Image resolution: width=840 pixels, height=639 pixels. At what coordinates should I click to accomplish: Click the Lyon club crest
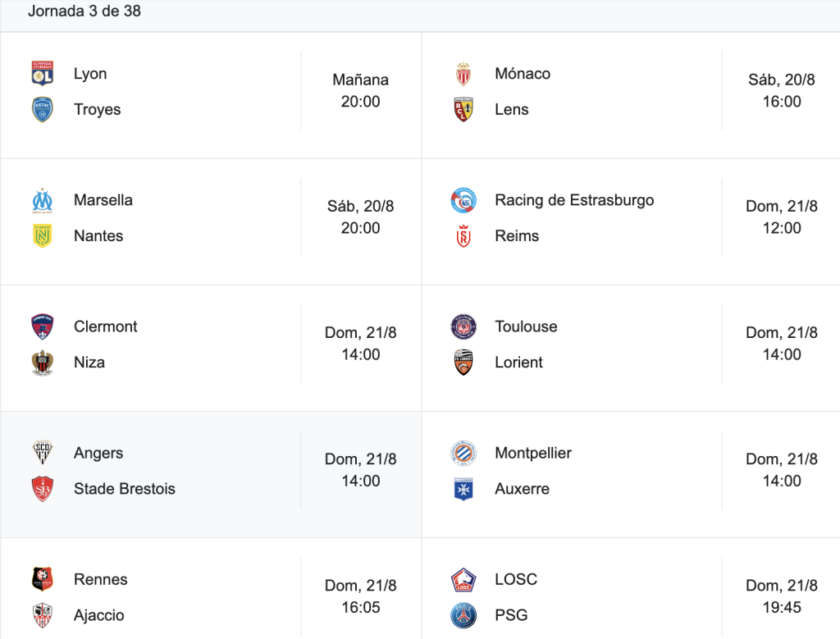(x=43, y=73)
